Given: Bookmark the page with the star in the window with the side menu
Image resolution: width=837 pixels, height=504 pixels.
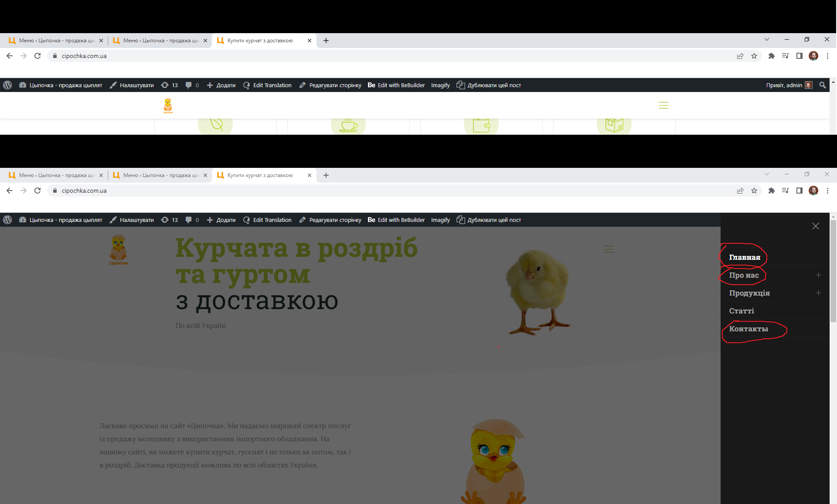Looking at the screenshot, I should pos(754,191).
